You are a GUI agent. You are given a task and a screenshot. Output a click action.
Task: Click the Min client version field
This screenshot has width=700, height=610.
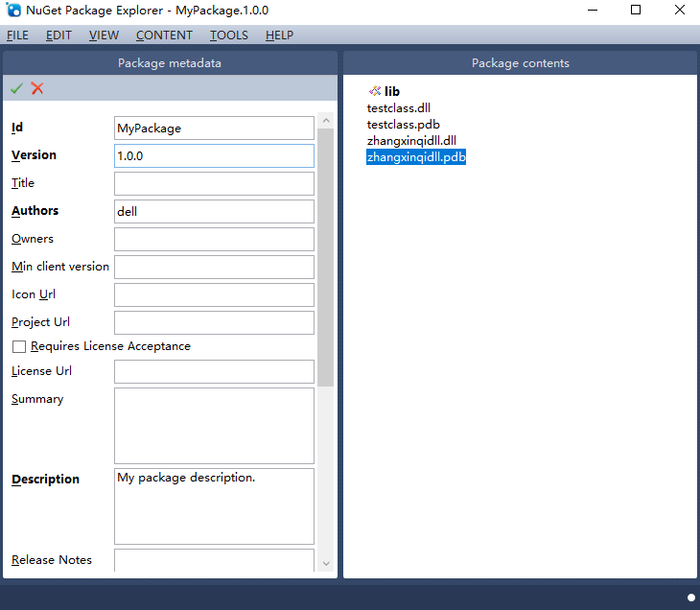click(214, 267)
